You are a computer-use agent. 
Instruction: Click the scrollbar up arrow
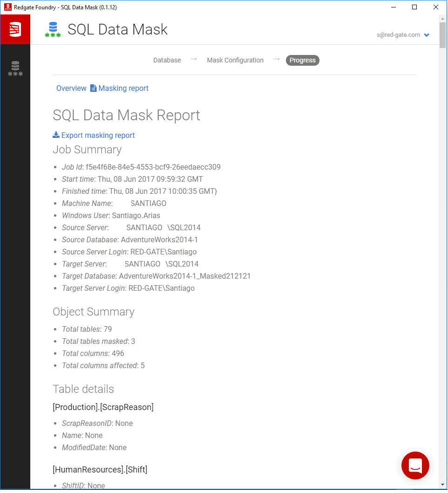click(x=442, y=19)
